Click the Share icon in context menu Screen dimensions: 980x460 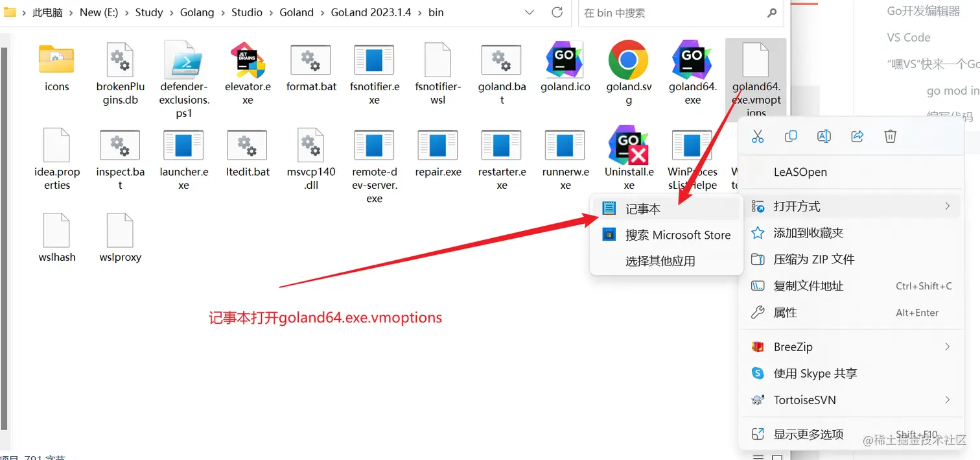point(857,136)
